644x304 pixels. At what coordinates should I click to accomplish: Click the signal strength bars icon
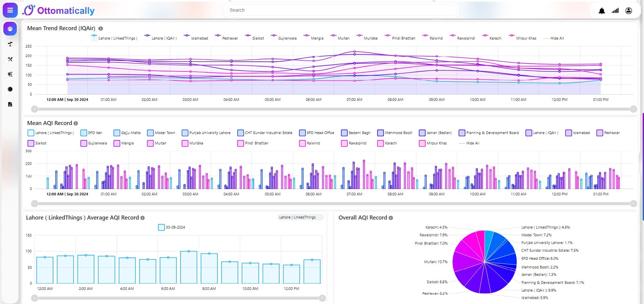[615, 11]
